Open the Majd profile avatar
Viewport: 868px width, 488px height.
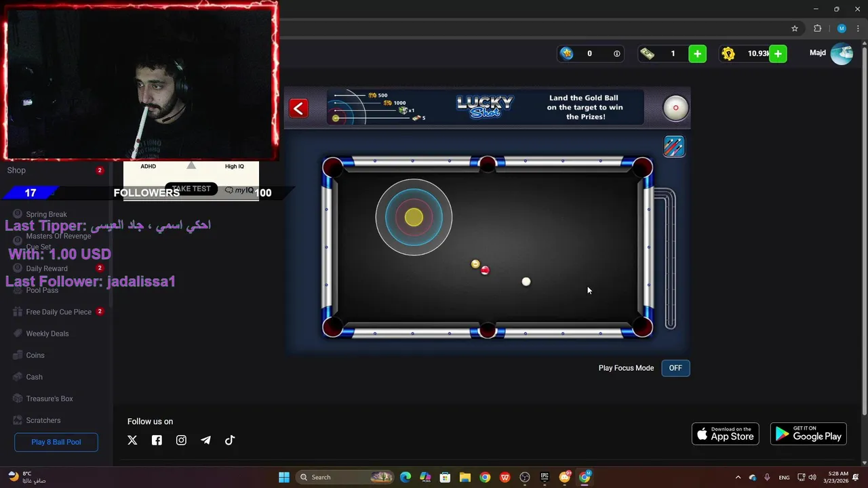coord(842,54)
